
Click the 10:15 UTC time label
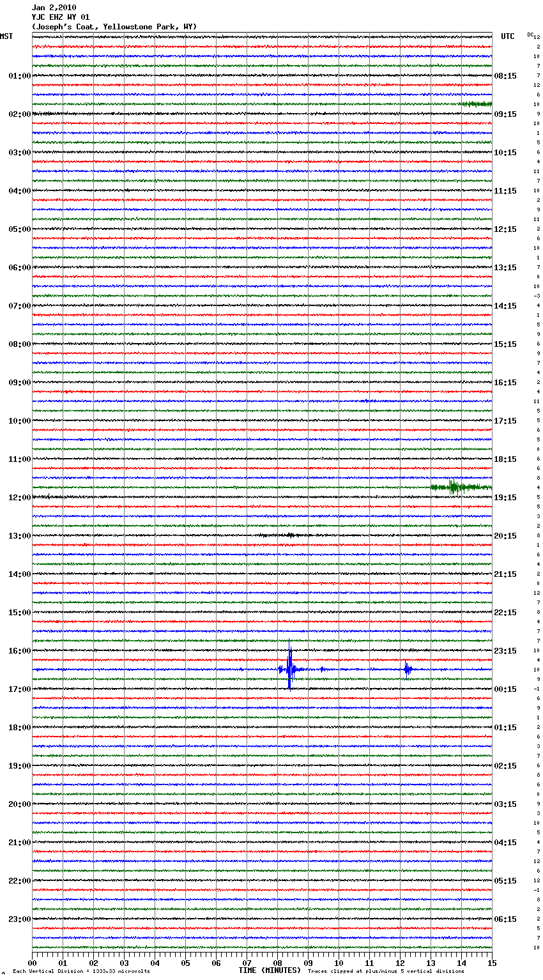(505, 153)
